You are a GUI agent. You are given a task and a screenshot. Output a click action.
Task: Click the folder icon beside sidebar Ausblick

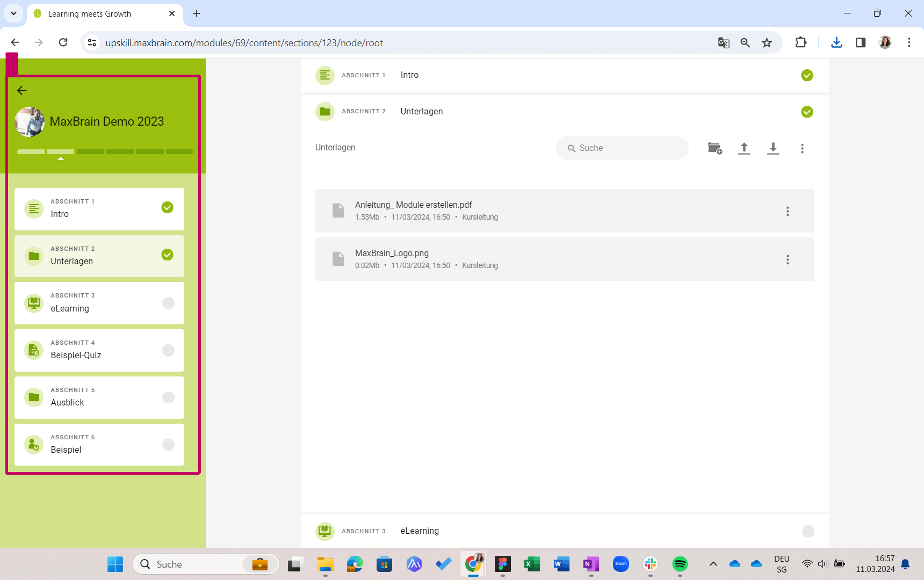click(34, 397)
